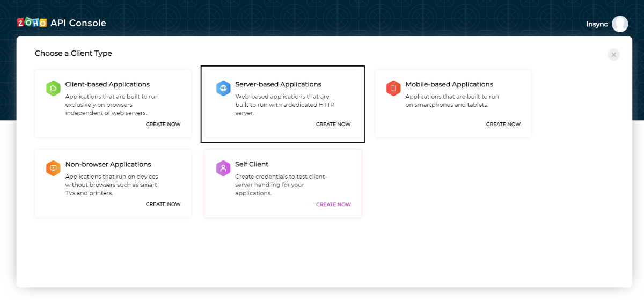Close the Choose a Client Type dialog
Screen dimensions: 644x300
(x=614, y=55)
